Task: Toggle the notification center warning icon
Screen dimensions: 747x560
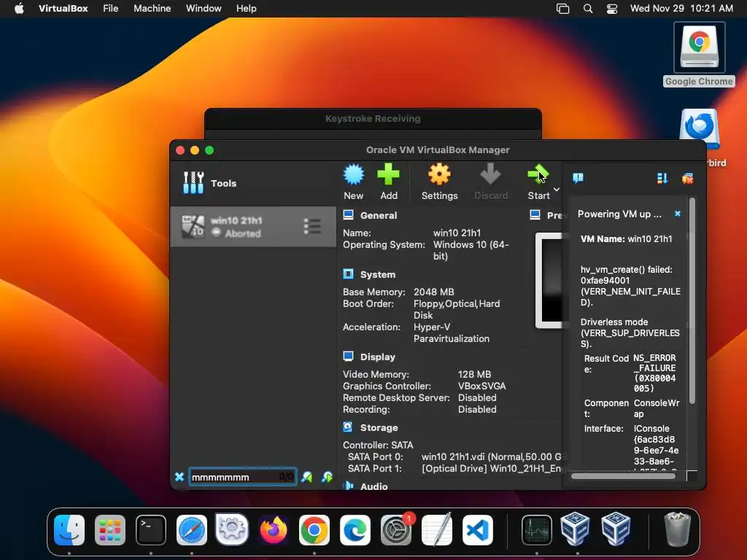Action: 578,178
